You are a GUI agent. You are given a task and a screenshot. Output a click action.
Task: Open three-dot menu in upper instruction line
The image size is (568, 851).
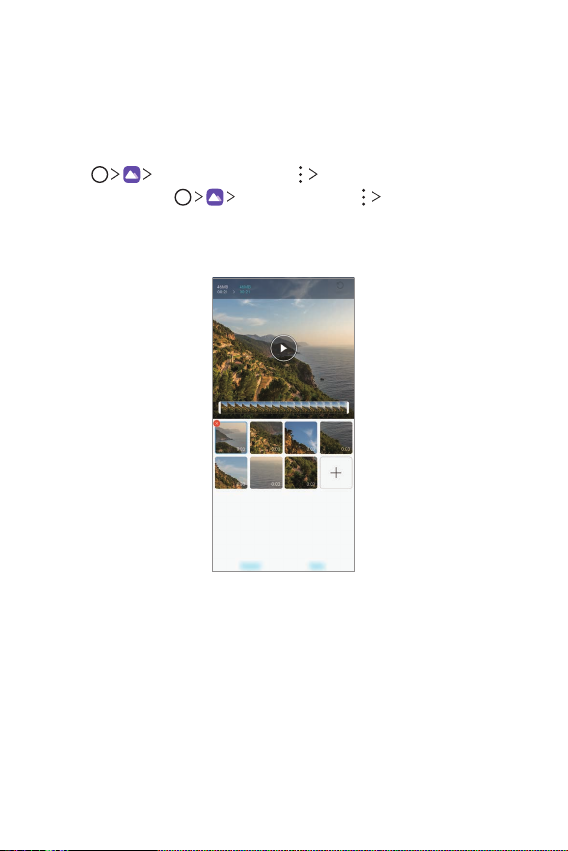pyautogui.click(x=300, y=174)
